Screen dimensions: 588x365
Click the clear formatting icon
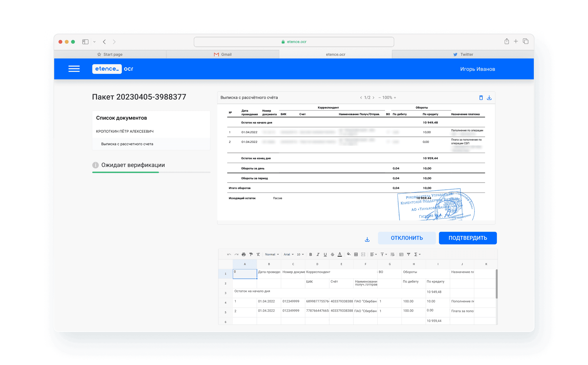tap(258, 254)
